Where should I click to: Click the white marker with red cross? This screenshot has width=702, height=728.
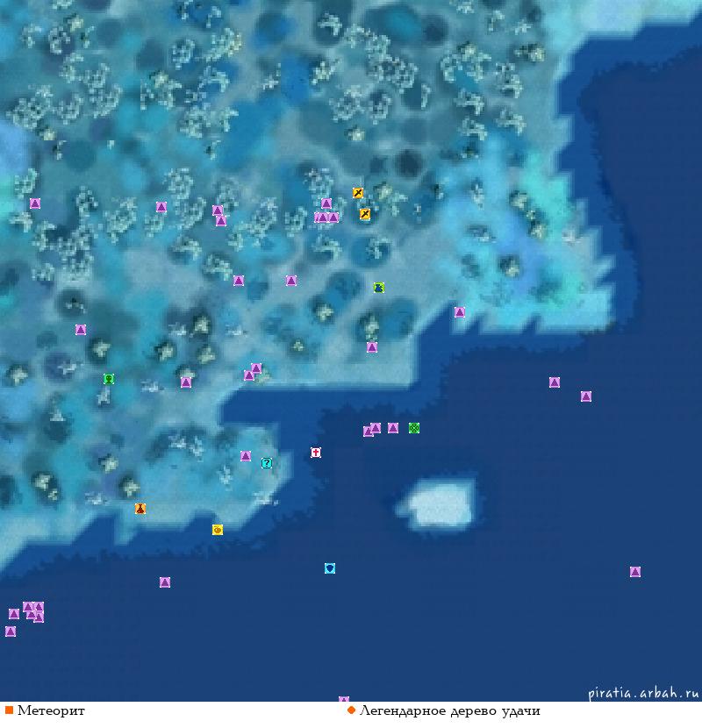(x=315, y=453)
